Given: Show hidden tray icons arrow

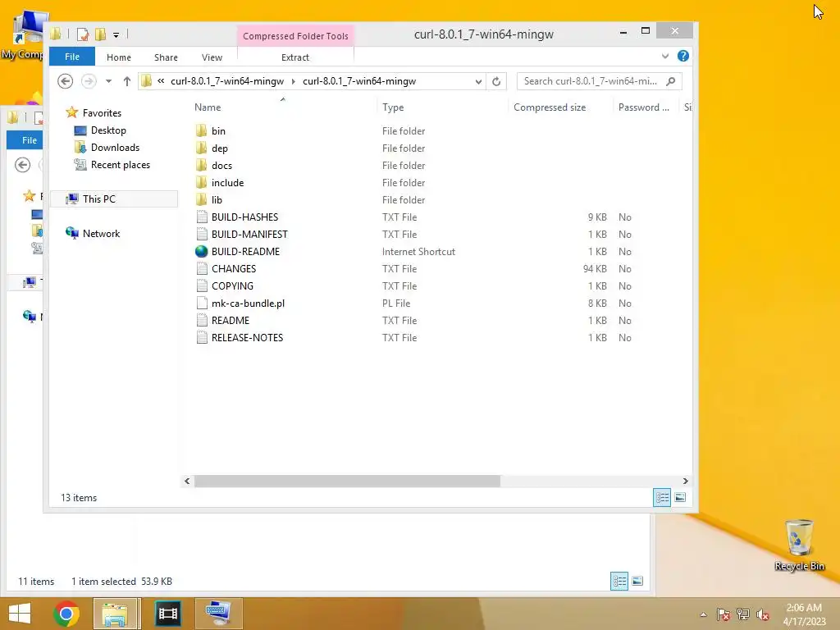Looking at the screenshot, I should click(703, 614).
